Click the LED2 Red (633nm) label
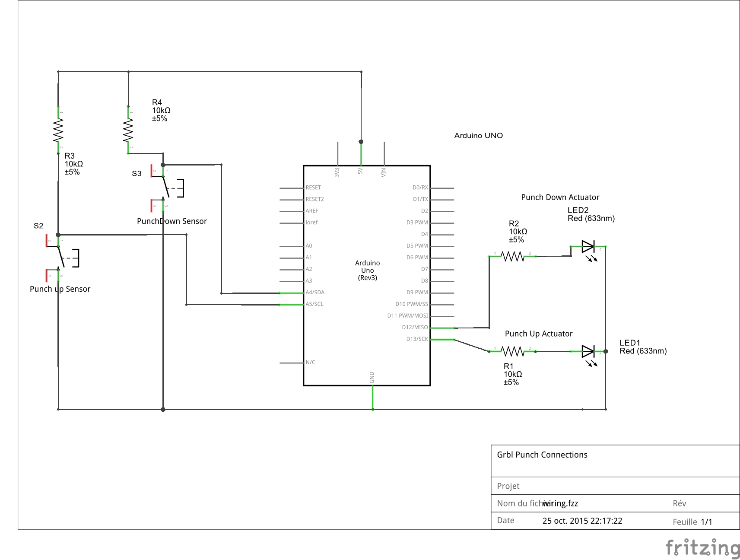This screenshot has height=560, width=740. point(591,214)
